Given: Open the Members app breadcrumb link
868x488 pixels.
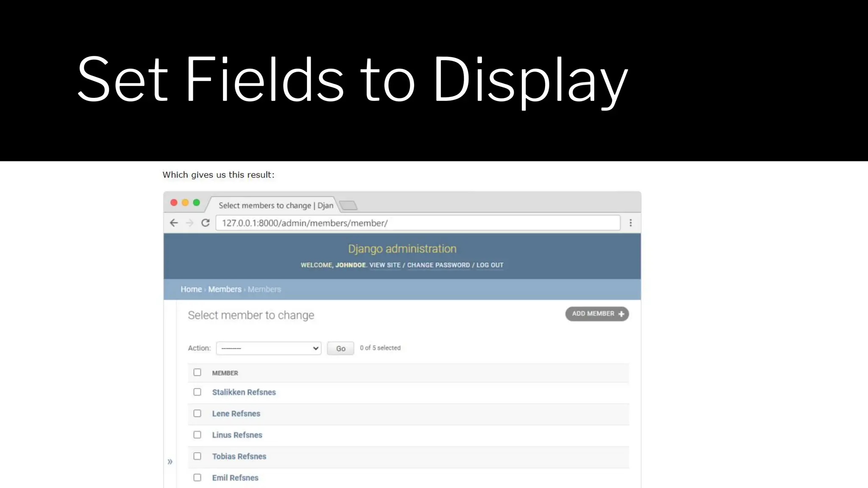Looking at the screenshot, I should tap(225, 289).
